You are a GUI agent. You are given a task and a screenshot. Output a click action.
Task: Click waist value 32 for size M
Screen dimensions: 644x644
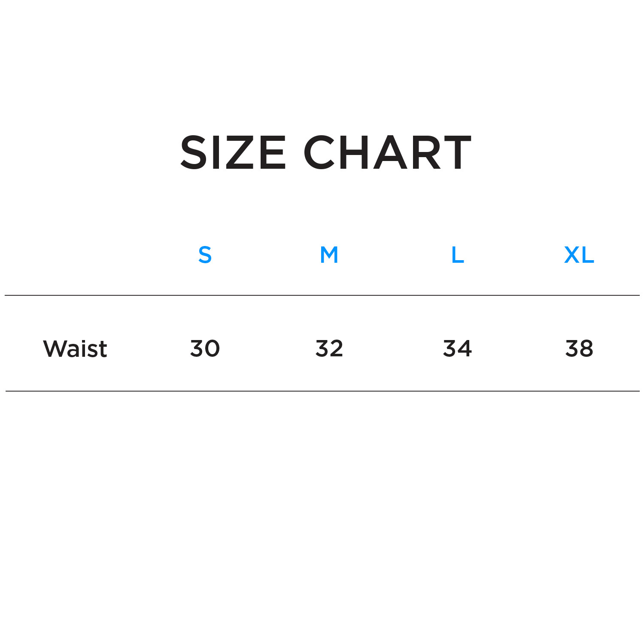(329, 348)
